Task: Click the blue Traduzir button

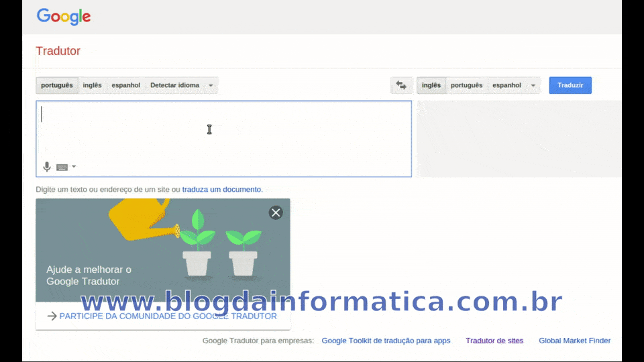Action: (570, 85)
